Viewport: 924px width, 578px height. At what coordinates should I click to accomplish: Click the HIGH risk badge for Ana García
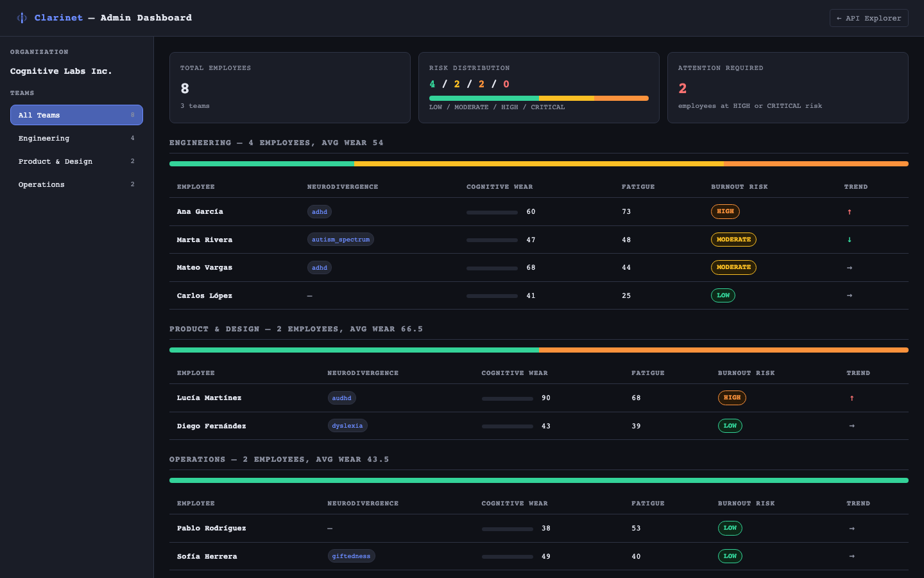click(725, 211)
